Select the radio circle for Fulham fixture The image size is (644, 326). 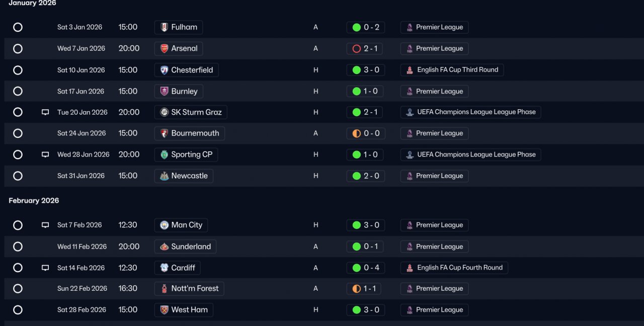click(18, 27)
